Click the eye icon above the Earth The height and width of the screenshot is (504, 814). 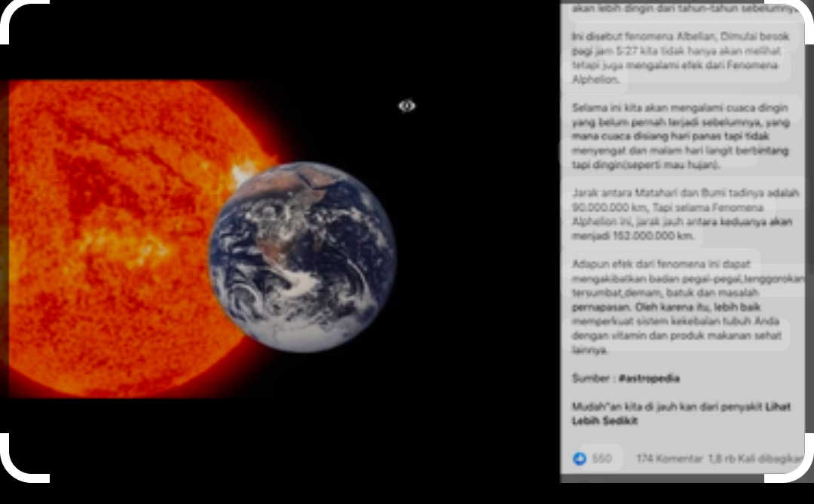[x=407, y=106]
